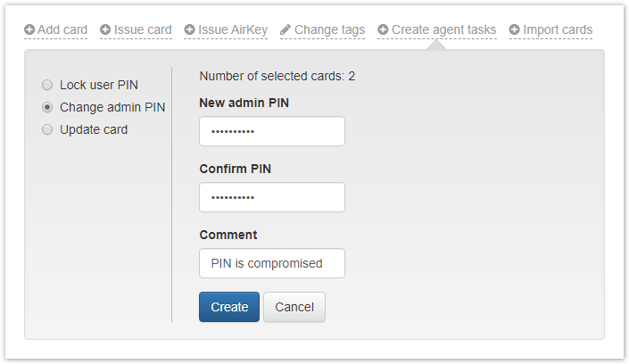Click into the Comment text field
This screenshot has height=364, width=629.
272,263
